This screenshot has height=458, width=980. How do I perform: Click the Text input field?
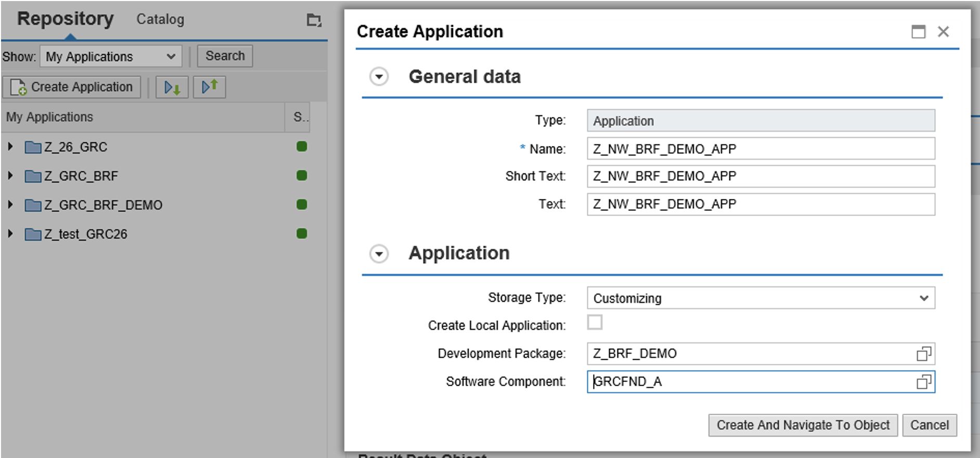coord(761,205)
